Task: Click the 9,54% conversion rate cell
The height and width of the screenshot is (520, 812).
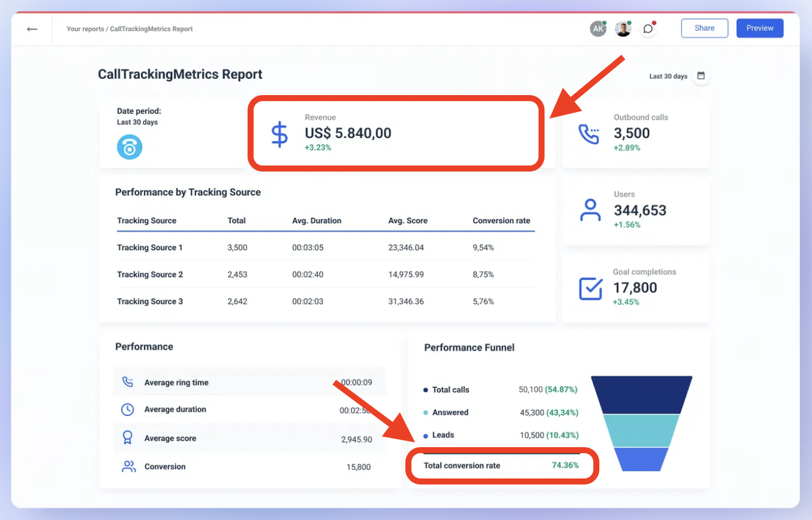Action: tap(483, 247)
